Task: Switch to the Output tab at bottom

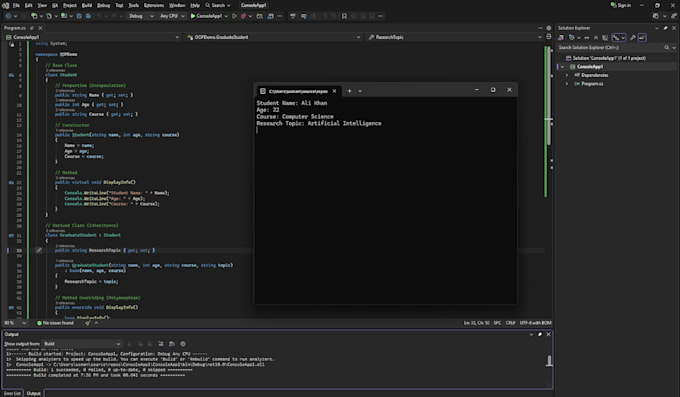Action: [x=33, y=394]
